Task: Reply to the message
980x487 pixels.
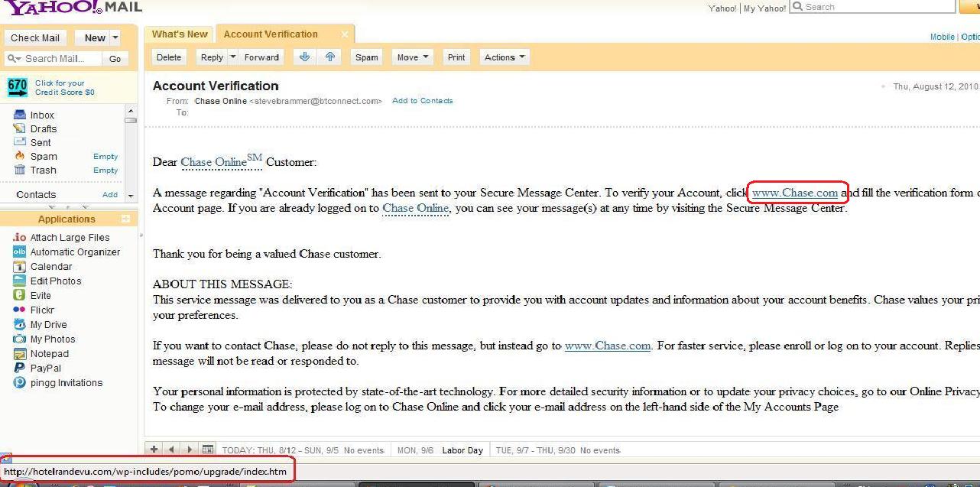Action: point(211,57)
